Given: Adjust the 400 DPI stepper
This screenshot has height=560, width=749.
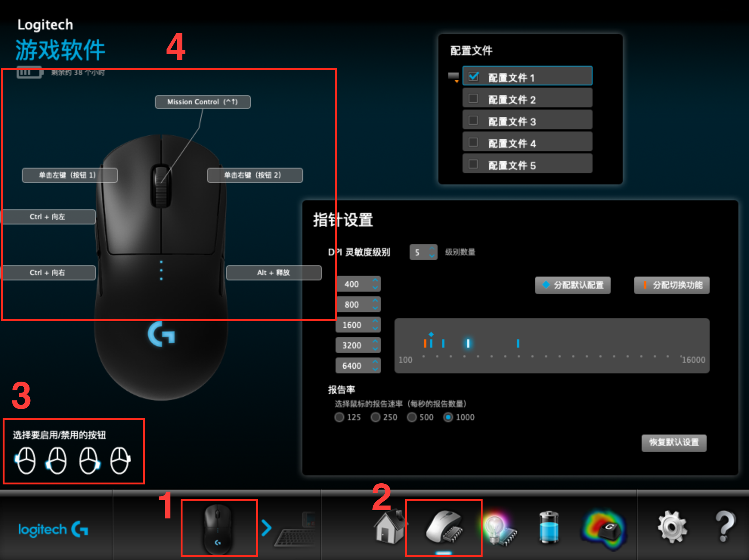Looking at the screenshot, I should tap(375, 284).
